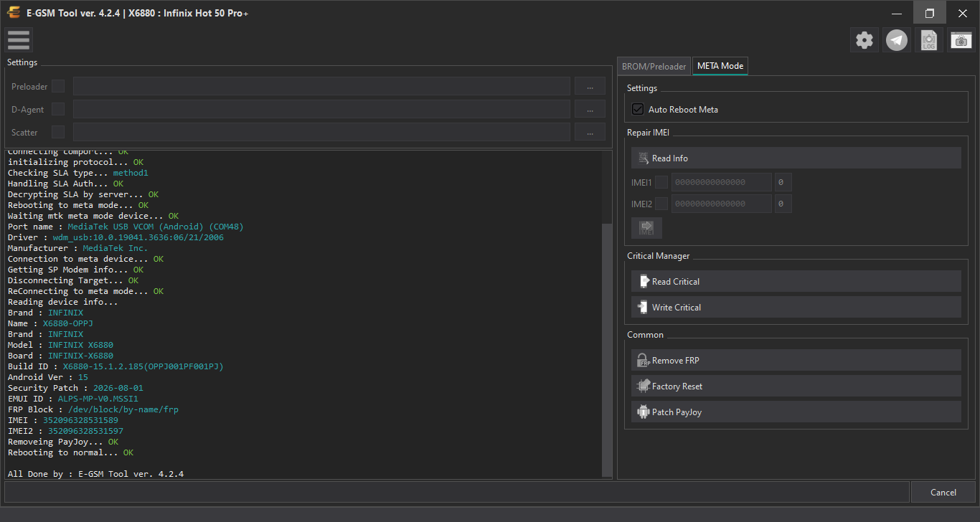Click the All Done by E-GSM Tool line
980x522 pixels.
[95, 474]
